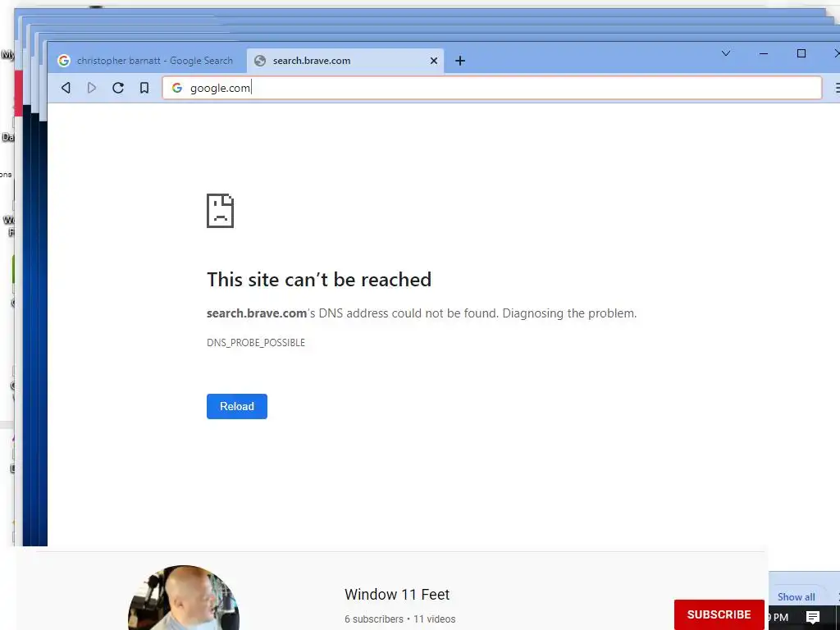Click bold search.brave.com in error message
840x630 pixels.
(x=257, y=313)
